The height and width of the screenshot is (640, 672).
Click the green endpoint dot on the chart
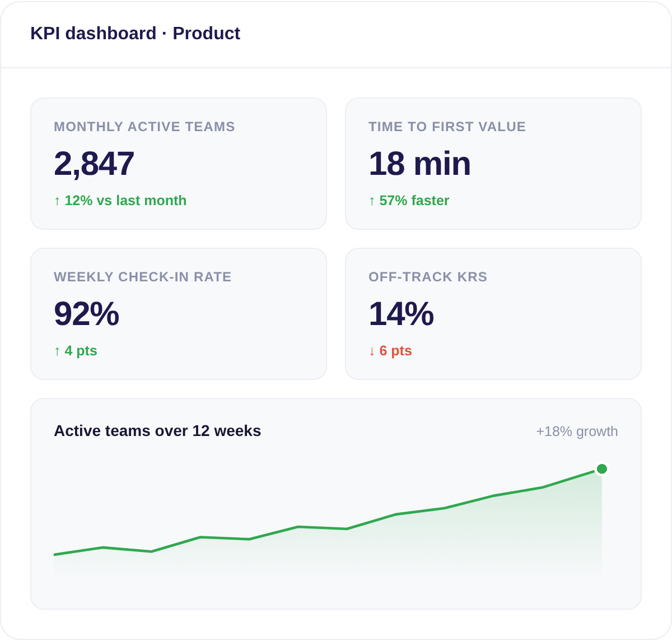(x=602, y=469)
